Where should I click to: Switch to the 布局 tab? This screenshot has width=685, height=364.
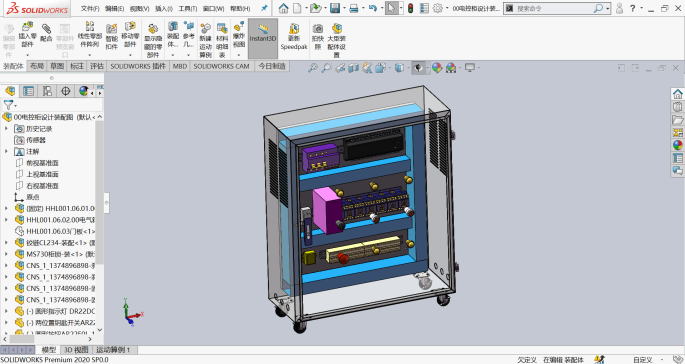coord(37,66)
